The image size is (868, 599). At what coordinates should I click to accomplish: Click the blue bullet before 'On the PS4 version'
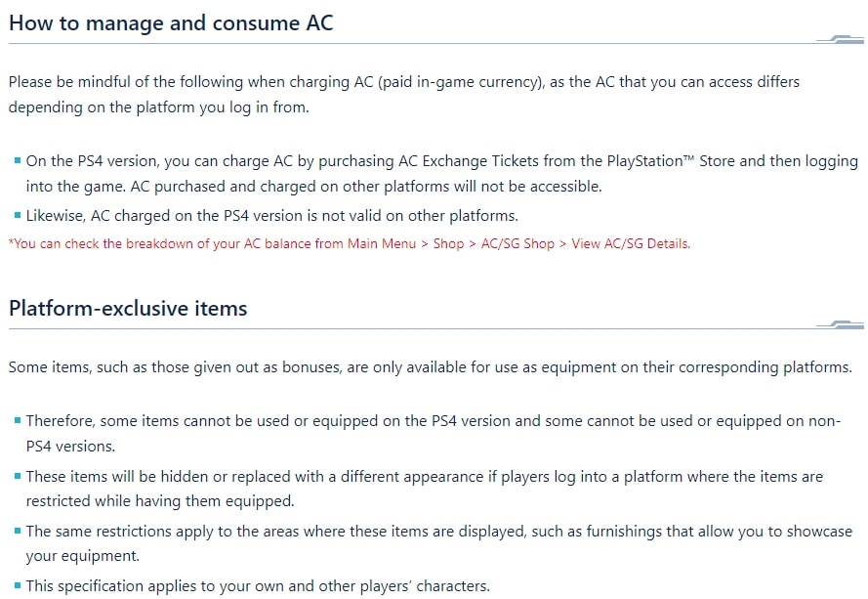18,161
